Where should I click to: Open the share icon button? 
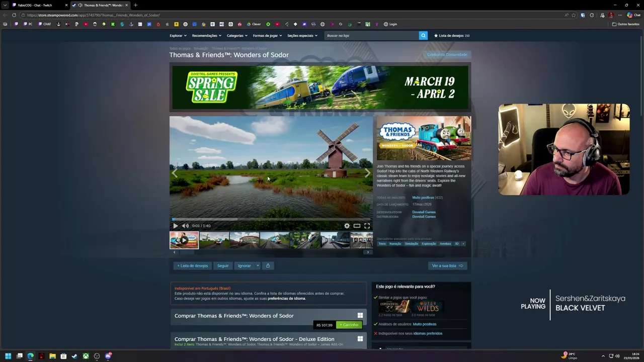click(x=268, y=265)
